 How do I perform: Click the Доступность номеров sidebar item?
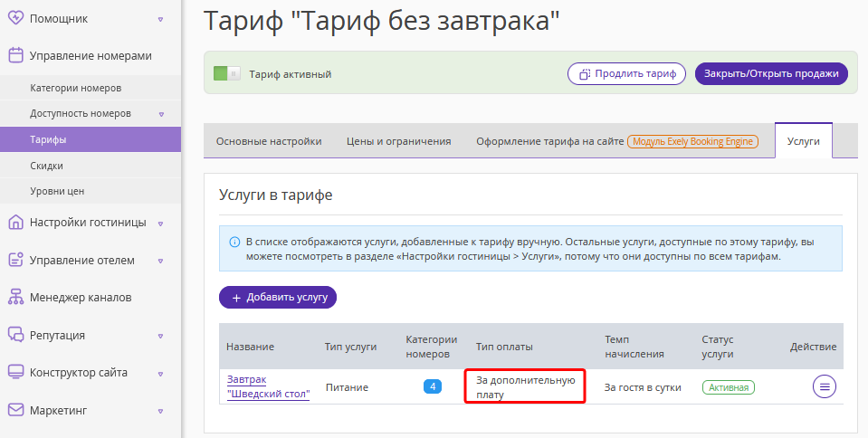pos(91,113)
